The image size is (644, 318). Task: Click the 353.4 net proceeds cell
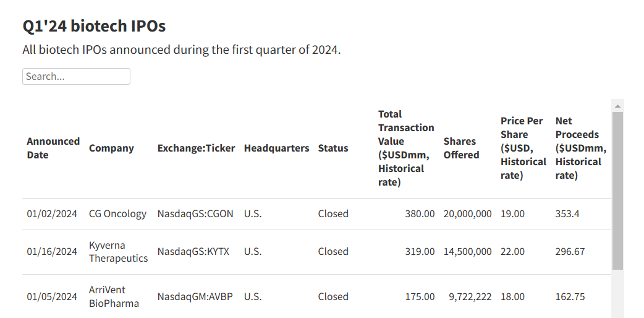tap(567, 213)
